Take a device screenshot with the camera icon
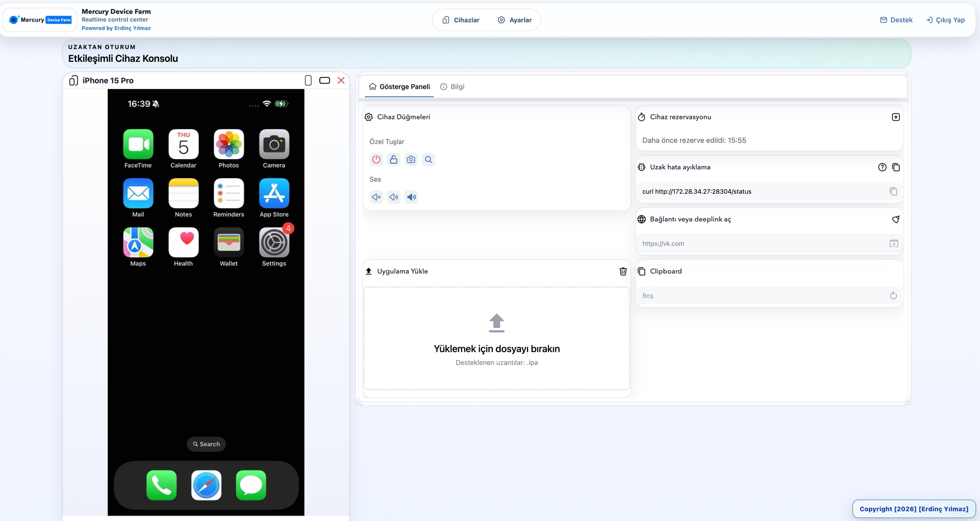This screenshot has width=980, height=521. pos(411,160)
